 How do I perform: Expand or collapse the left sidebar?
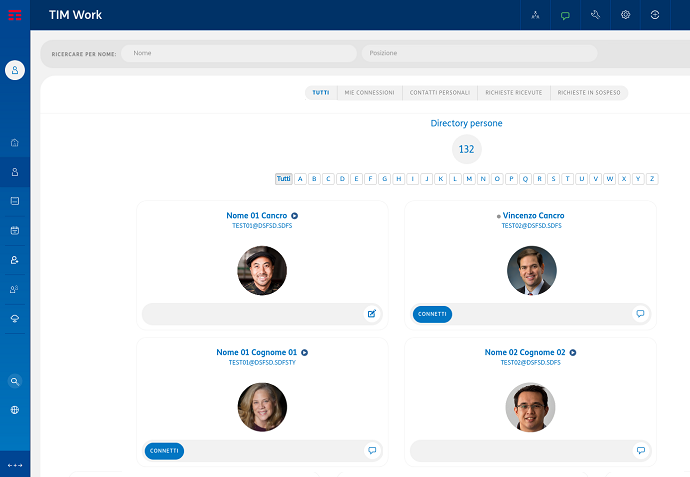15,465
